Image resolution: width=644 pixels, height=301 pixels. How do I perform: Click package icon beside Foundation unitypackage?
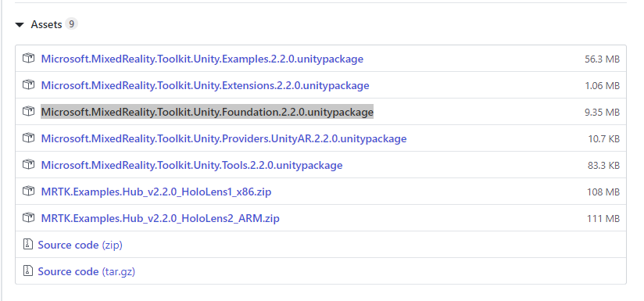[28, 111]
